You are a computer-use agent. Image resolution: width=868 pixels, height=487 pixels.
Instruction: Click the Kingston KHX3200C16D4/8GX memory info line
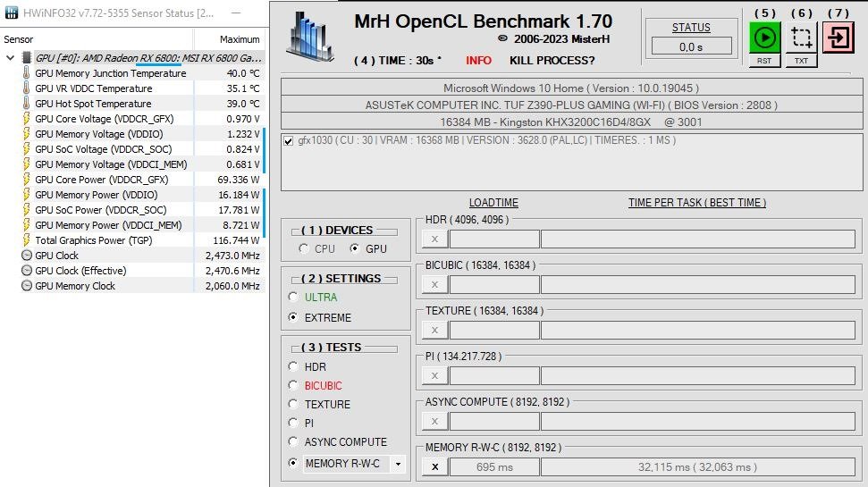pyautogui.click(x=571, y=122)
